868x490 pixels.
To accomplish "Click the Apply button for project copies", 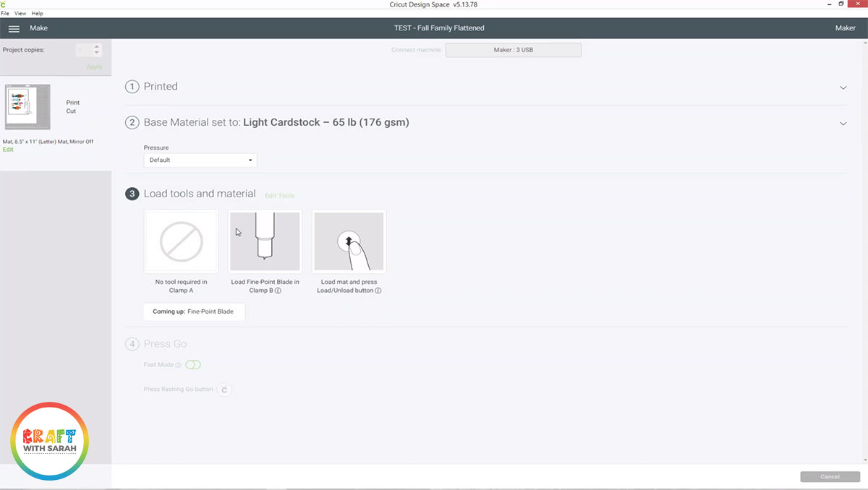I will click(95, 67).
